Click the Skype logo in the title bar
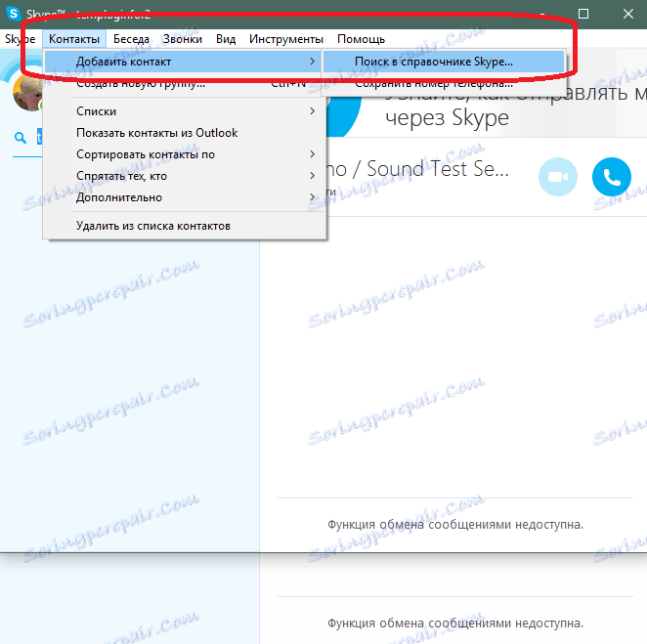This screenshot has height=644, width=647. [14, 14]
